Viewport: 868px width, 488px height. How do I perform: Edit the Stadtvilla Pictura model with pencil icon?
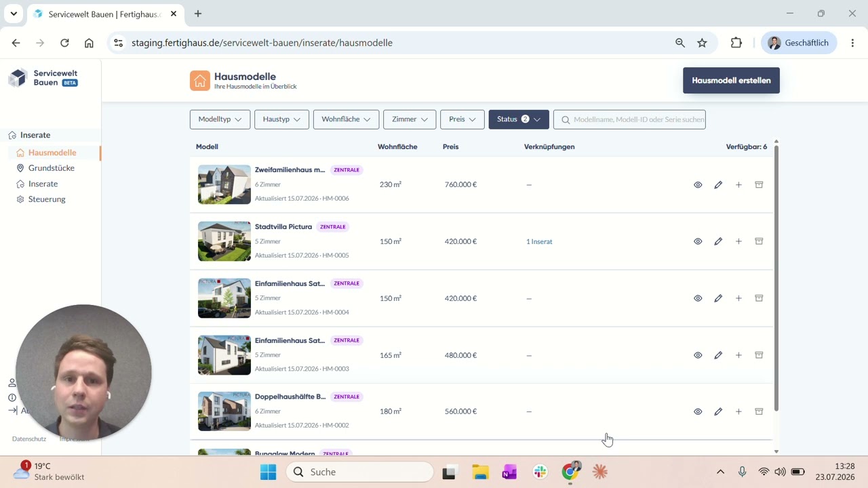click(x=718, y=241)
